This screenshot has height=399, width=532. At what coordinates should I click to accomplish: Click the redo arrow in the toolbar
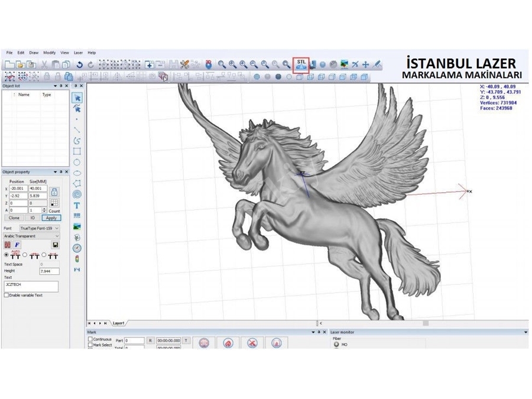(90, 65)
